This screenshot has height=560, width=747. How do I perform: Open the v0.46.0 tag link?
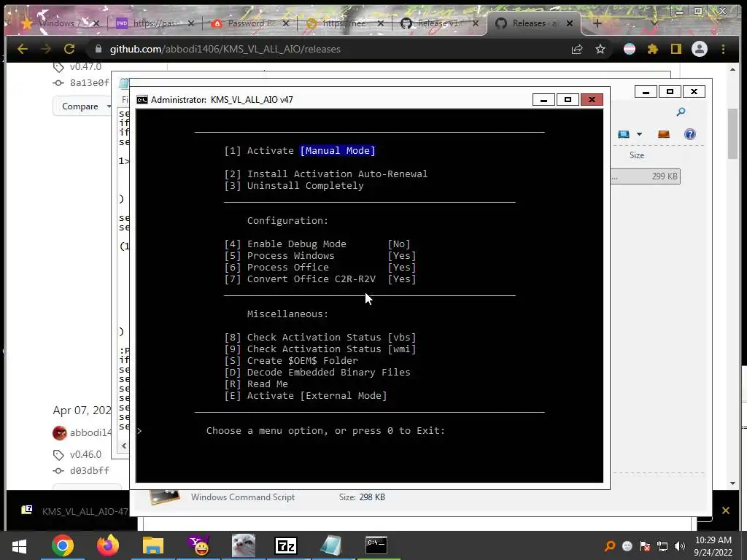[x=86, y=454]
